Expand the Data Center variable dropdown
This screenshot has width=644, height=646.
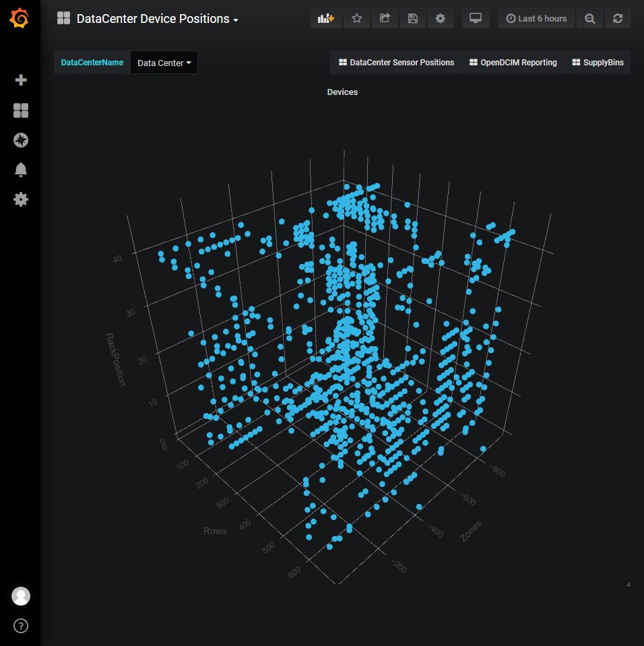[164, 63]
